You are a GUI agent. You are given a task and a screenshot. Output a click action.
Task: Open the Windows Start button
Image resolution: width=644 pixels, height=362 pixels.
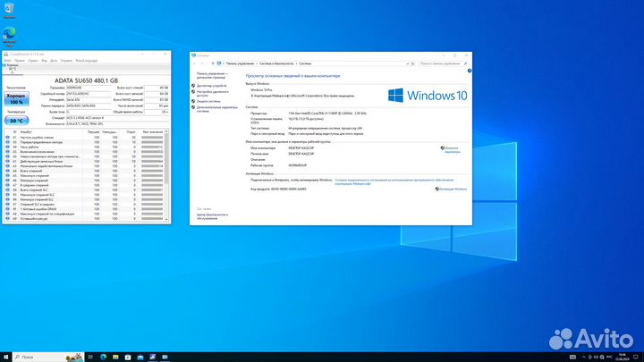pos(5,357)
